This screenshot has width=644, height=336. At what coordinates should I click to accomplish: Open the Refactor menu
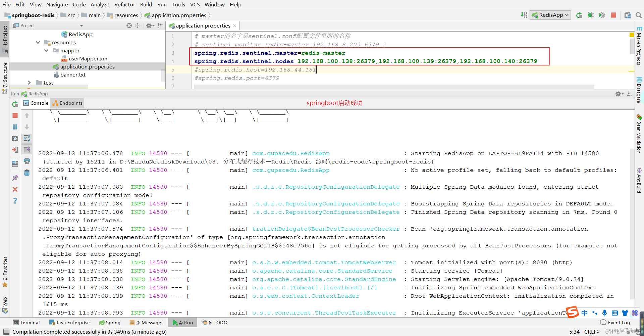(124, 4)
